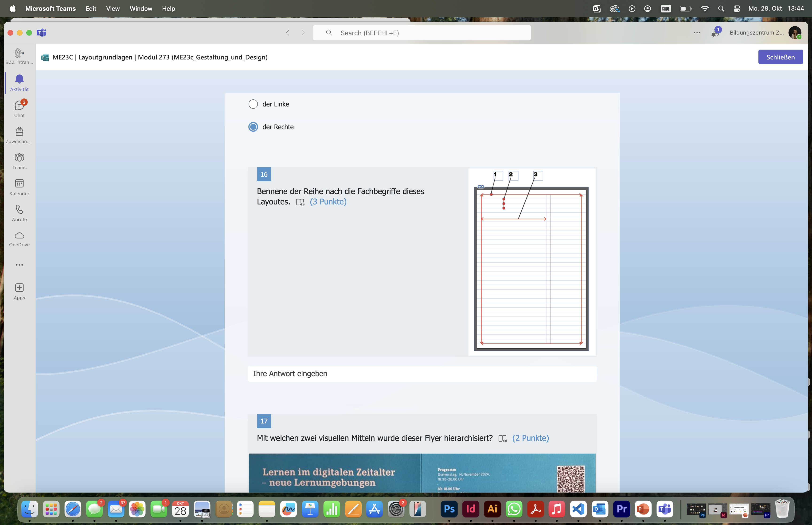The width and height of the screenshot is (812, 525).
Task: Open Wi-Fi status menu in menu bar
Action: point(705,8)
